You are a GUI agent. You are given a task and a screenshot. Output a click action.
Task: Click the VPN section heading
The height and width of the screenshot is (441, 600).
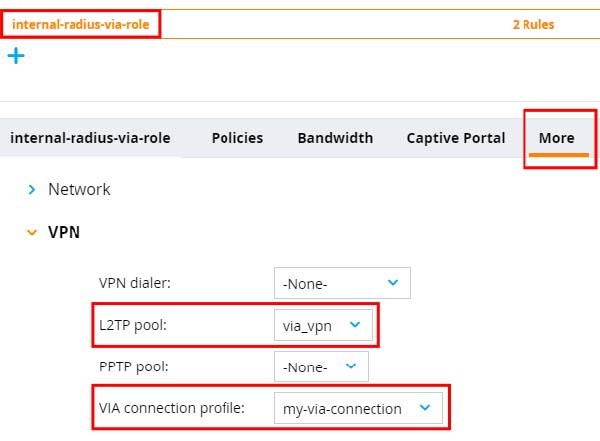[64, 232]
